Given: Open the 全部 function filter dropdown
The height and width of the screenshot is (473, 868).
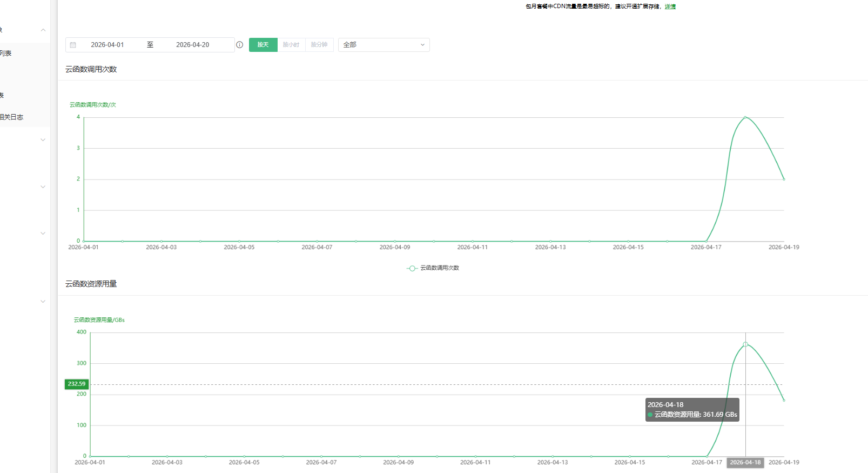Looking at the screenshot, I should click(383, 45).
